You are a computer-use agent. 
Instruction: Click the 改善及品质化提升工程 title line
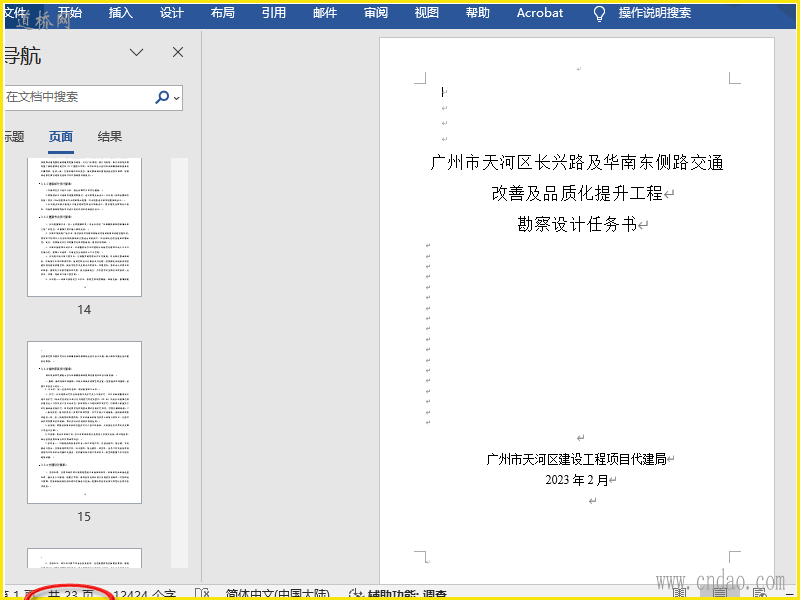point(577,194)
